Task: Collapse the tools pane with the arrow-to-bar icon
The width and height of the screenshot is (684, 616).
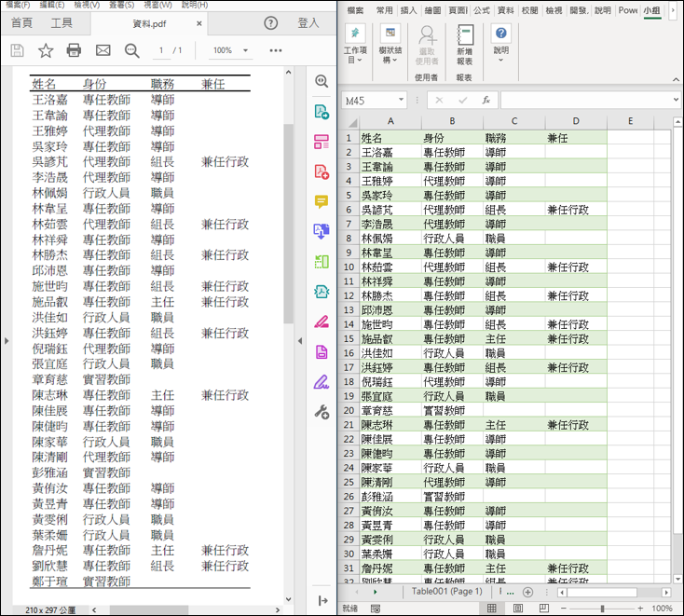Action: tap(323, 601)
